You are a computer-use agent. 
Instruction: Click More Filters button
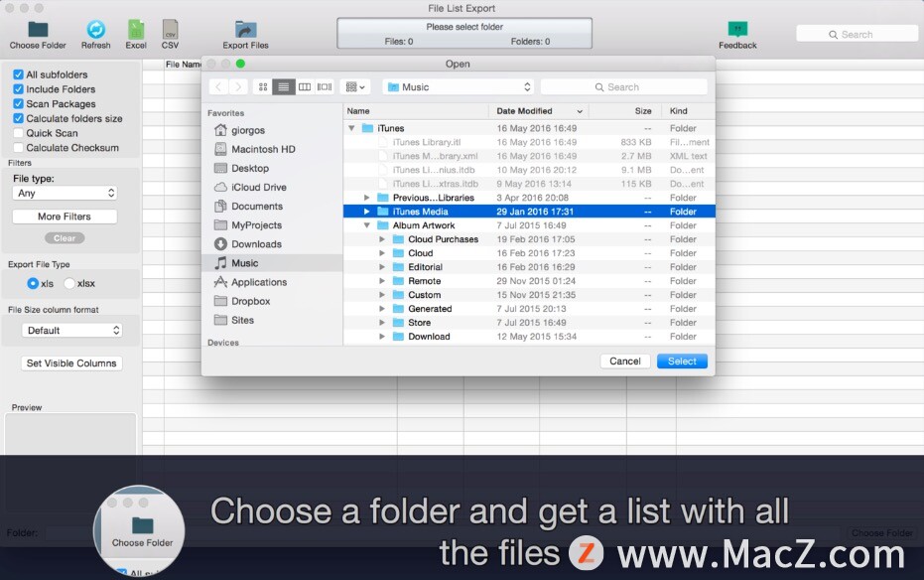click(65, 217)
